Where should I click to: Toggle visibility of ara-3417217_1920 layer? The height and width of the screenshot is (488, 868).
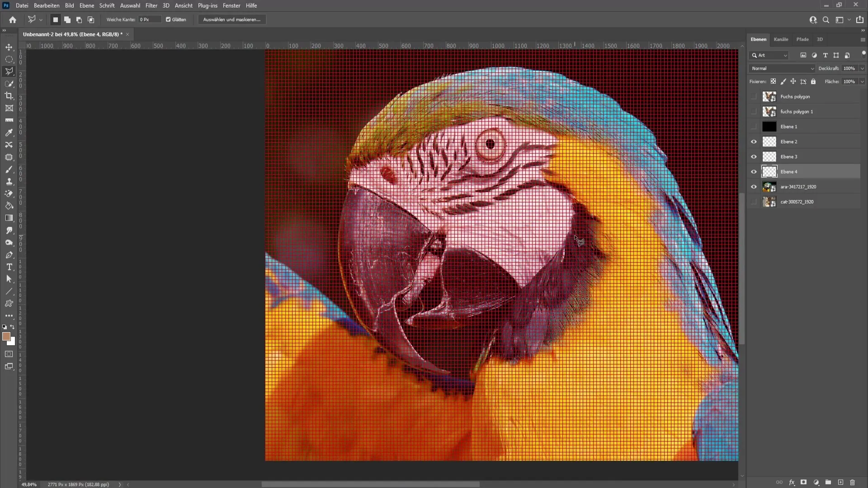[754, 187]
